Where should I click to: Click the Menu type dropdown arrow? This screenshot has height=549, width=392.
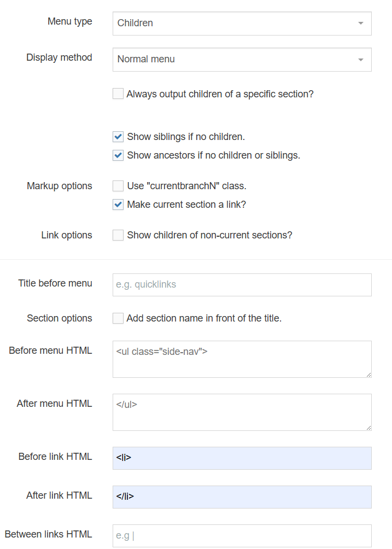click(360, 23)
